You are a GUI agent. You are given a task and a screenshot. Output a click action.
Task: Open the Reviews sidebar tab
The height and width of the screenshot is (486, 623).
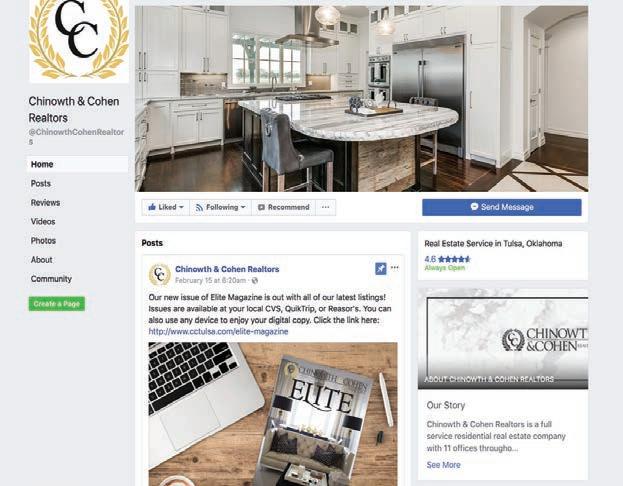tap(45, 203)
